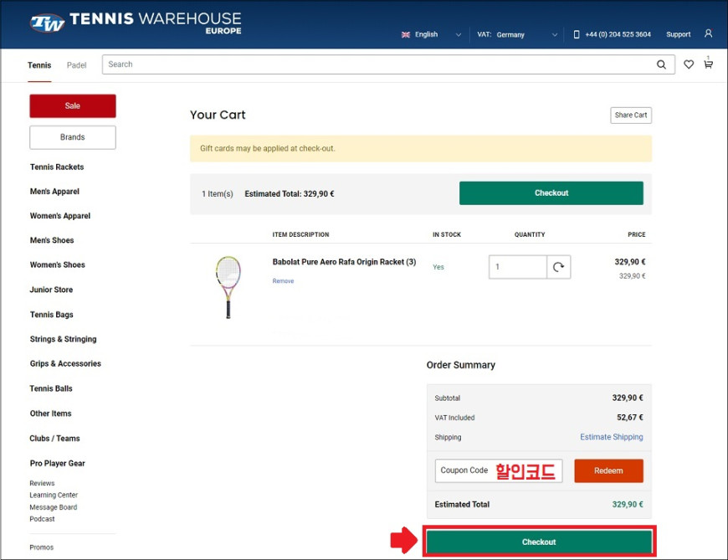
Task: Open Women's Apparel category
Action: point(60,215)
